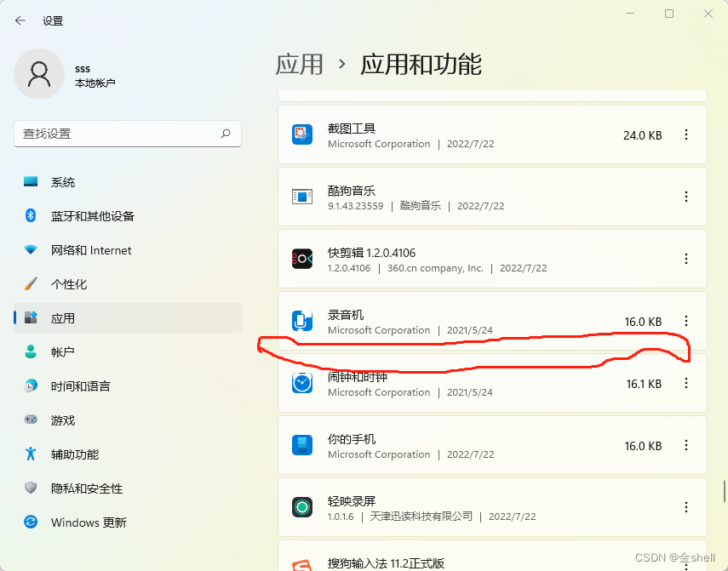Click the 你的手机 app icon
Image resolution: width=728 pixels, height=571 pixels.
pos(302,445)
